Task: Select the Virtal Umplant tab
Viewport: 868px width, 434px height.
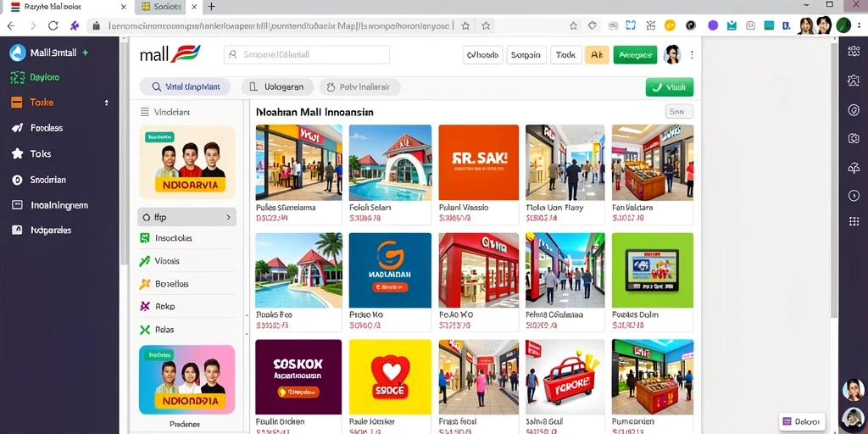Action: [x=185, y=87]
